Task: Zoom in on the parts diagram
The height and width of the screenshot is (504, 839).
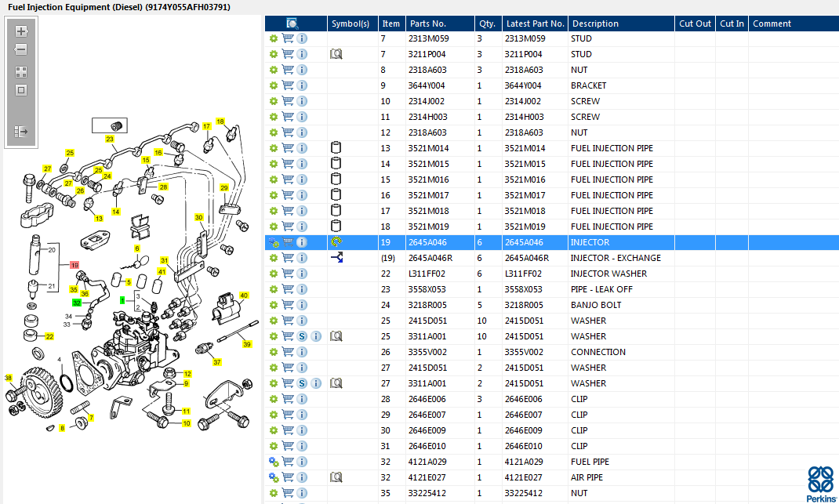Action: (x=21, y=31)
